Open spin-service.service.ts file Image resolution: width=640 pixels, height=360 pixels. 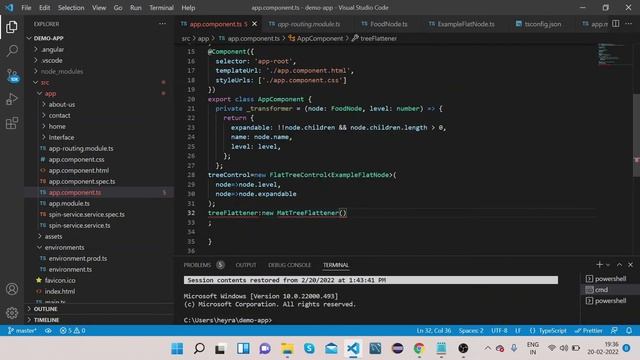pos(79,225)
